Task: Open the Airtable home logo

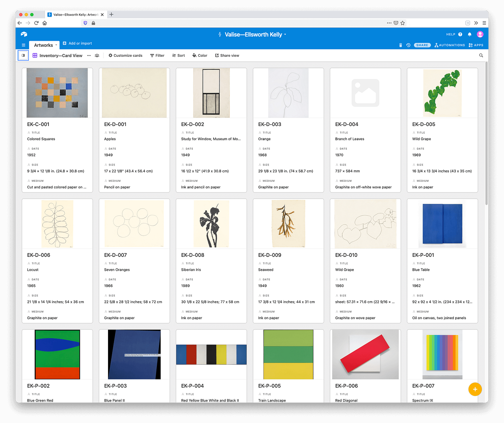Action: [24, 34]
